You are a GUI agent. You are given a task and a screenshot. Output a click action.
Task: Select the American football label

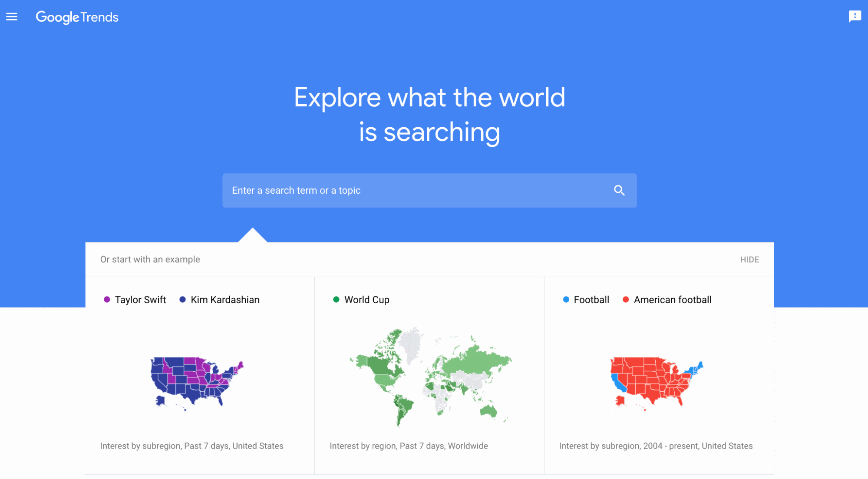(673, 300)
